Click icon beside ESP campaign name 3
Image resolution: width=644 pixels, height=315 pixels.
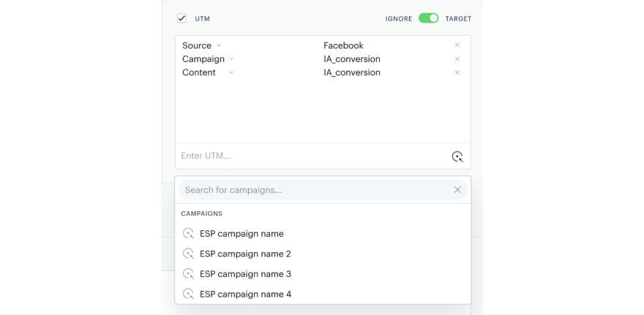[188, 273]
